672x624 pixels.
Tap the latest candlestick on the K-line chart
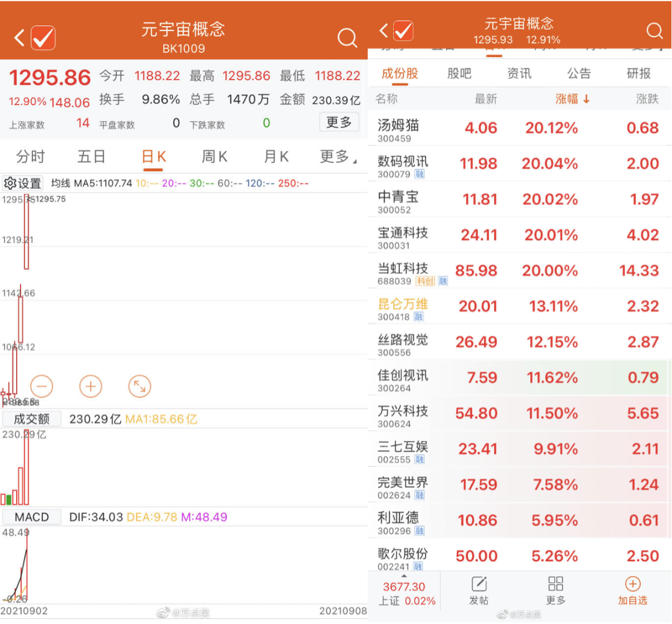pos(27,232)
